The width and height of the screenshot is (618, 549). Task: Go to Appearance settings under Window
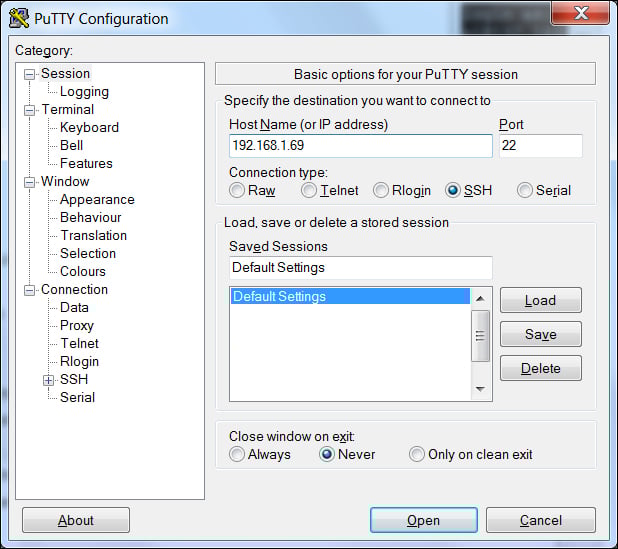tap(97, 199)
